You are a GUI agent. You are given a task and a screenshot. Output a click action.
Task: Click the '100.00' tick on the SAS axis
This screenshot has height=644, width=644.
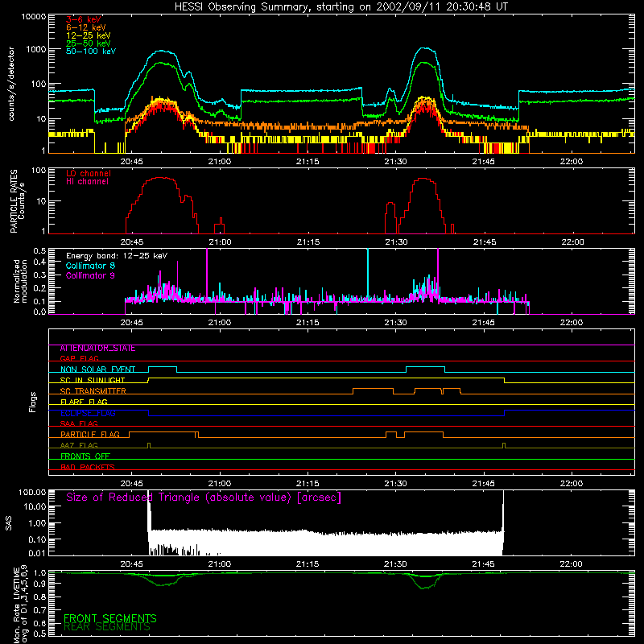click(x=32, y=492)
